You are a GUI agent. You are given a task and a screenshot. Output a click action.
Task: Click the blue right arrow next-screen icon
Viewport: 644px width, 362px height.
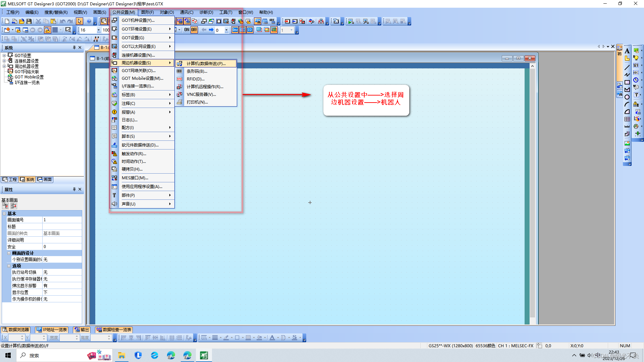point(211,30)
